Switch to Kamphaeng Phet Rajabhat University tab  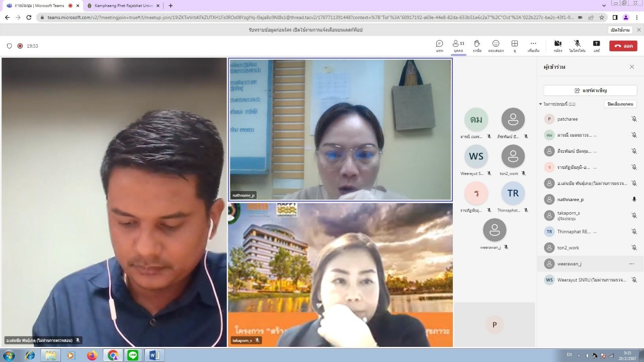click(123, 6)
